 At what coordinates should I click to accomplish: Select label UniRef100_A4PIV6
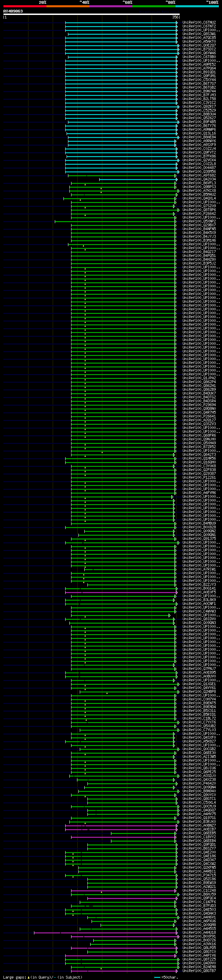(x=199, y=955)
